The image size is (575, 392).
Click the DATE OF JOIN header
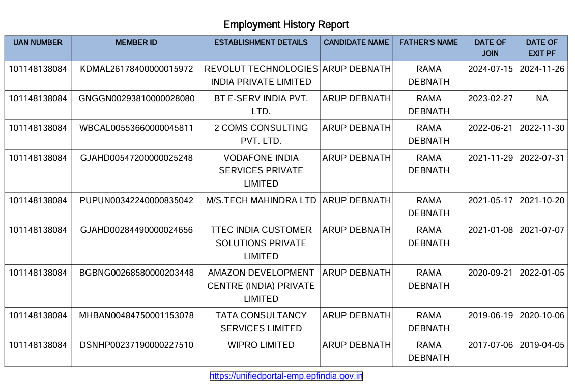(x=491, y=48)
